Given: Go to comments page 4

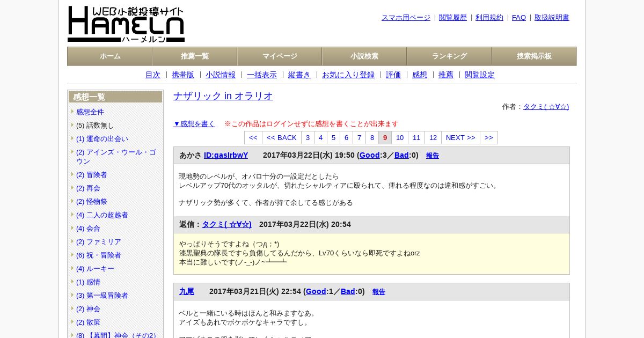Looking at the screenshot, I should click(x=321, y=138).
